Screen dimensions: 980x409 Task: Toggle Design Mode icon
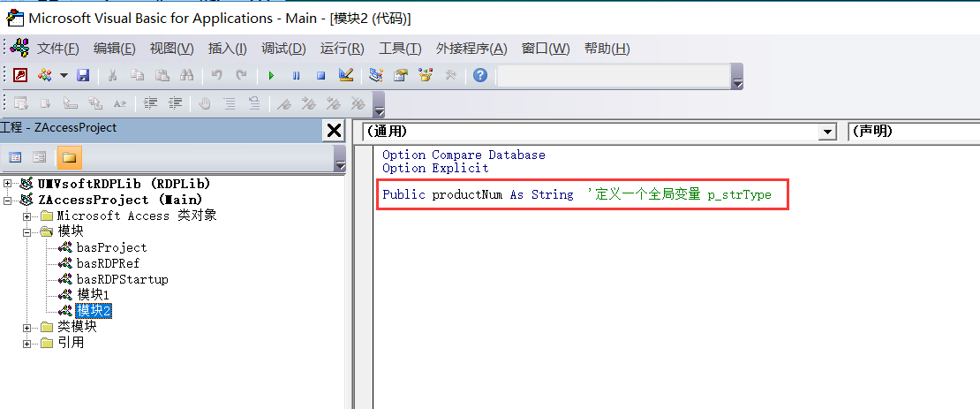click(x=345, y=76)
